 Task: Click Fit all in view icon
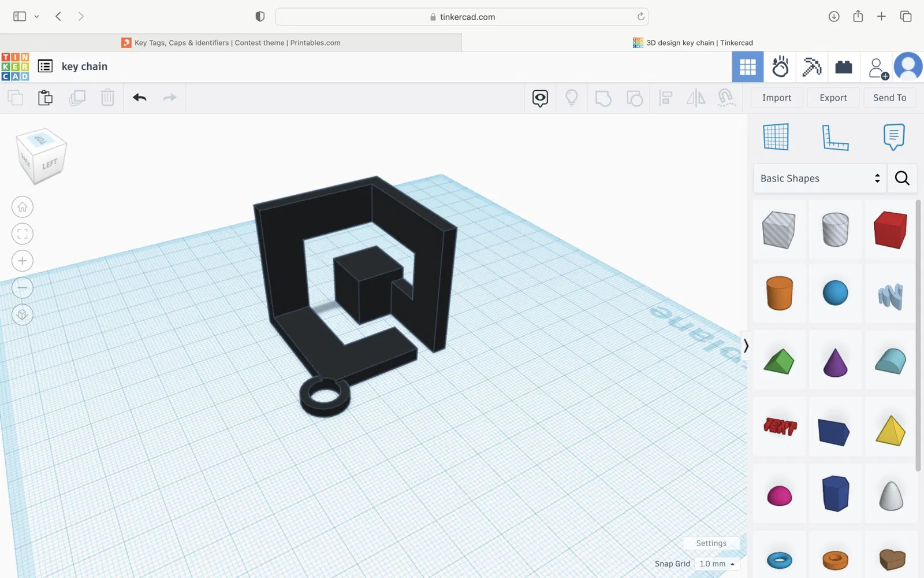[23, 234]
